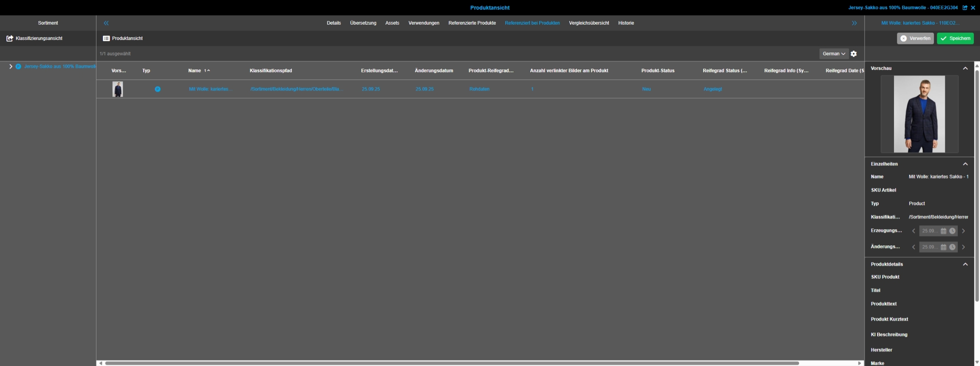Click 'Rohdaten' cell in Produkt-Reifegrad column
The width and height of the screenshot is (980, 366).
click(479, 89)
